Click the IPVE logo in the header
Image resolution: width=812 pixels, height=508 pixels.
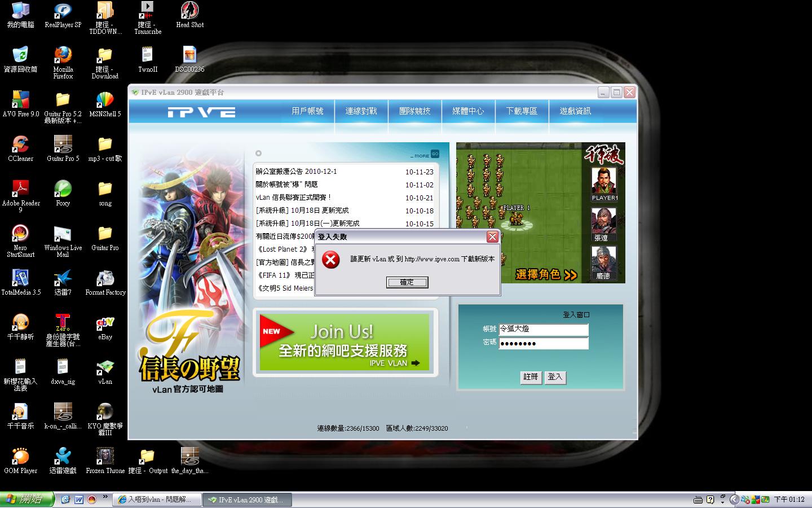click(x=201, y=112)
